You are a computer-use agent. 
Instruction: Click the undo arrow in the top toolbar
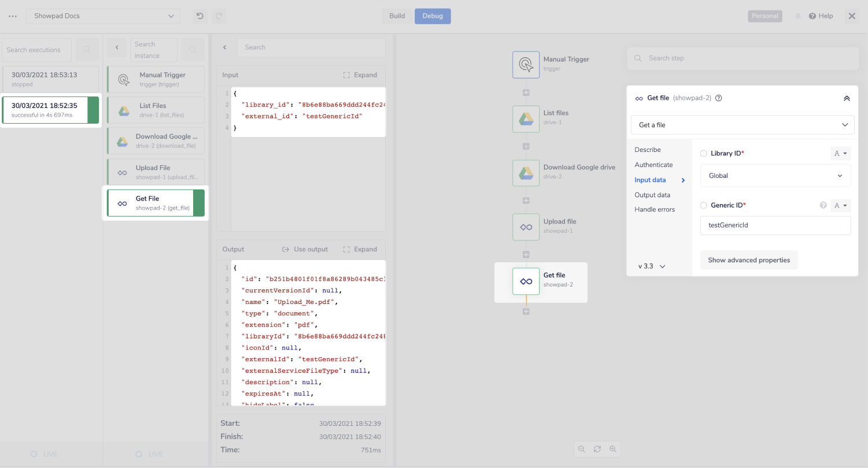click(x=200, y=16)
